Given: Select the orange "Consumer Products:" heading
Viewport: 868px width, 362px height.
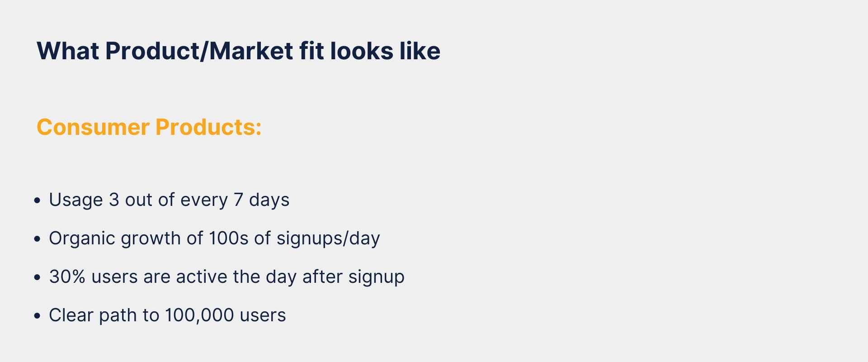Looking at the screenshot, I should pos(149,127).
